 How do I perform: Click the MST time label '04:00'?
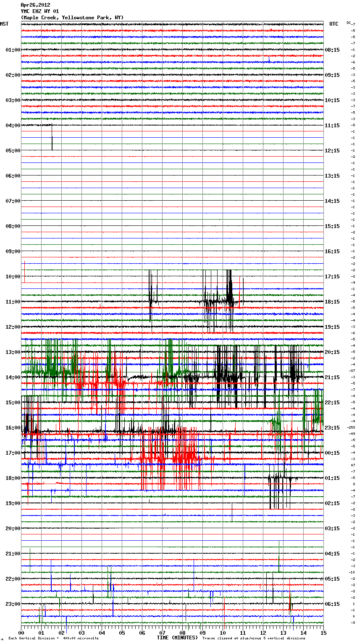click(13, 126)
